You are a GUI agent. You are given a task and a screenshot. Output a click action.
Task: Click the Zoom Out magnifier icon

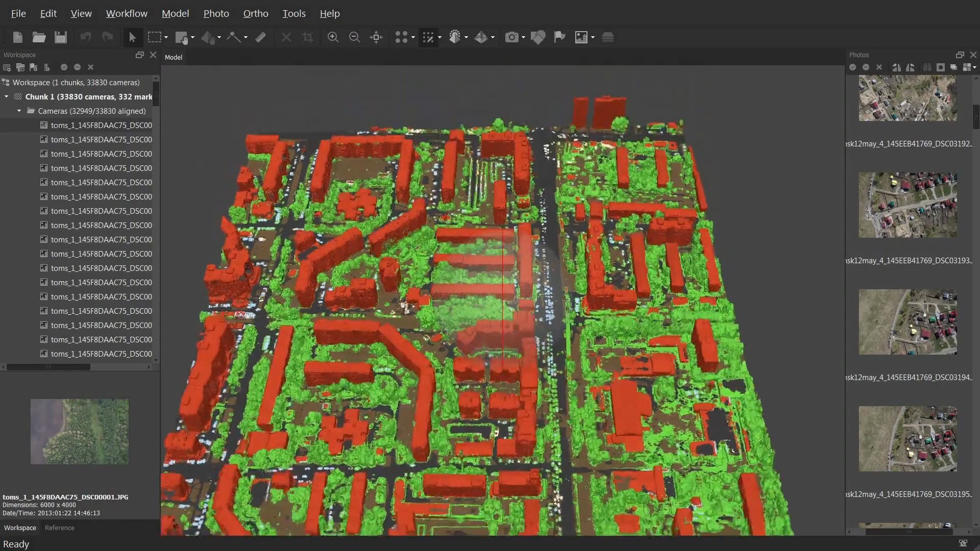(x=354, y=37)
